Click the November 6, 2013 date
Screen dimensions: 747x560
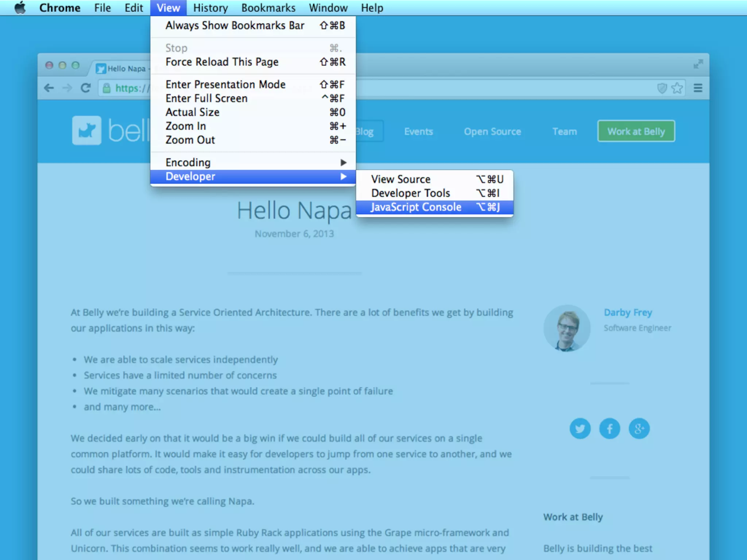pos(294,234)
